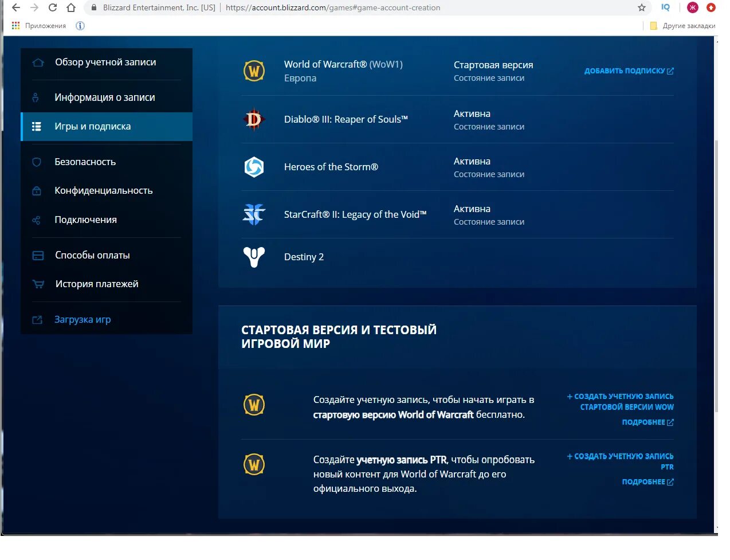The image size is (730, 560).
Task: Click the info circle bookmark icon
Action: click(x=80, y=26)
